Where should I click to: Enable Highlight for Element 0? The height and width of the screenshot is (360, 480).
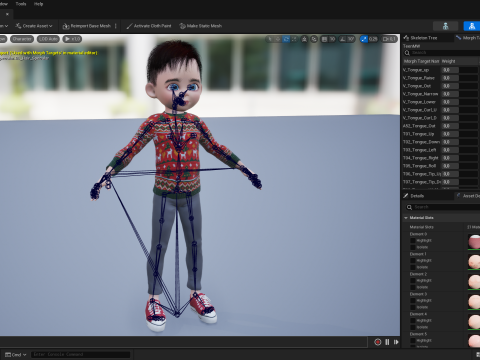tap(413, 240)
